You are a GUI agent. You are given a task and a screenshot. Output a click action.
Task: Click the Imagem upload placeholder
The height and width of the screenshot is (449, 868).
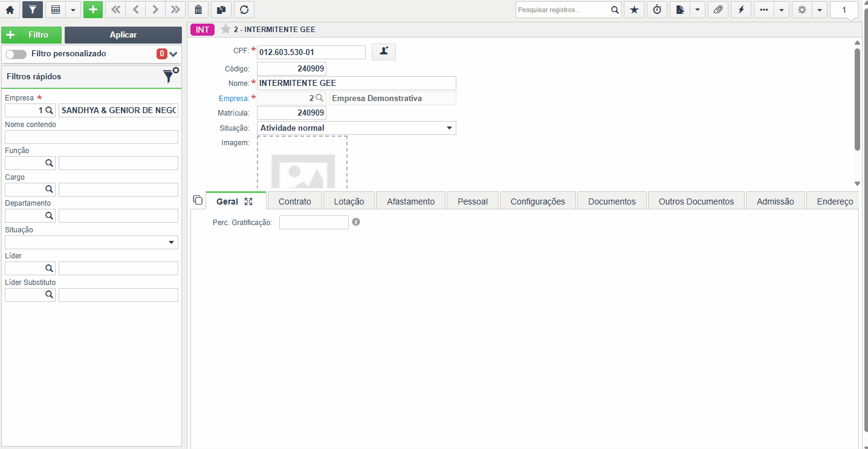[302, 162]
